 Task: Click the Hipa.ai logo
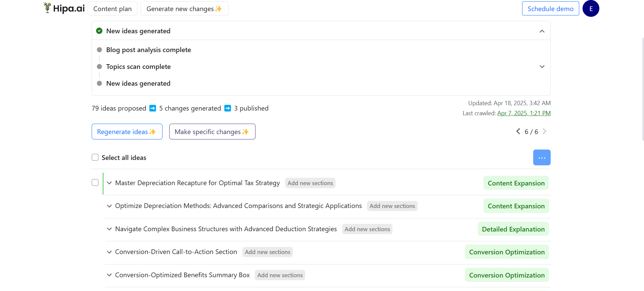(x=64, y=8)
